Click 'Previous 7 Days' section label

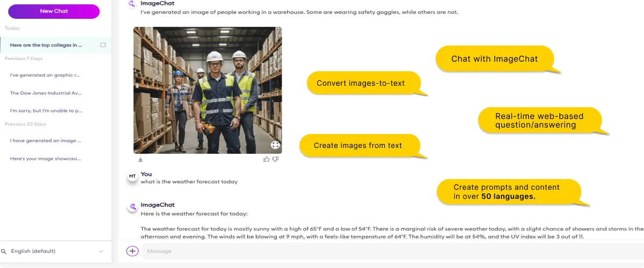tap(24, 58)
